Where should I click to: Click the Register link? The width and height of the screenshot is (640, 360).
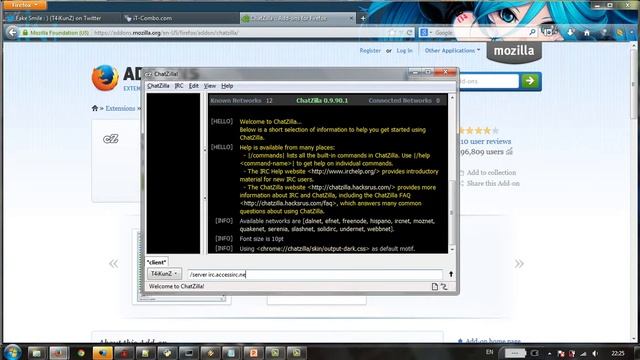click(x=370, y=51)
